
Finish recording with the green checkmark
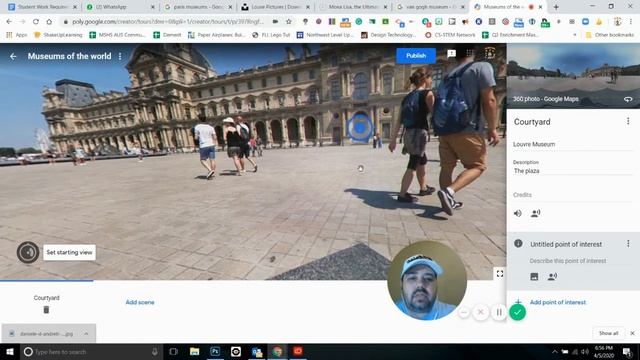(518, 313)
